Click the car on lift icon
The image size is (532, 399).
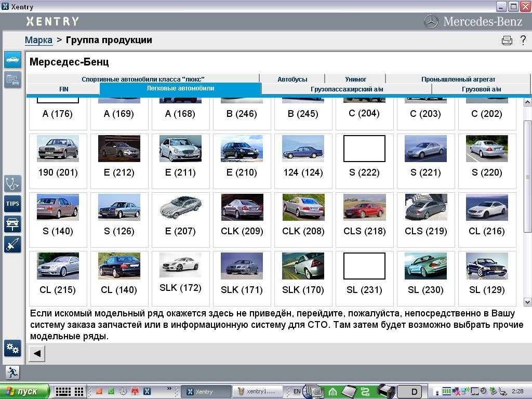click(x=12, y=224)
